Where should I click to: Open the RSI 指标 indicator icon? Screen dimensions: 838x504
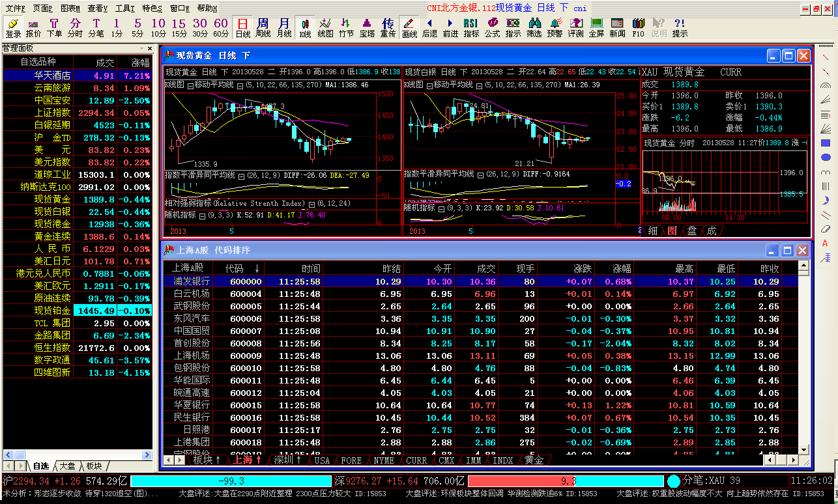click(471, 27)
